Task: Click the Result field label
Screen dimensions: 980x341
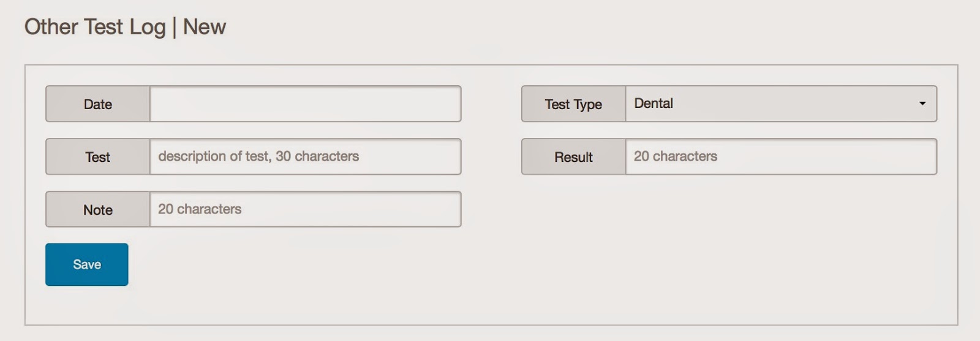Action: click(x=573, y=156)
